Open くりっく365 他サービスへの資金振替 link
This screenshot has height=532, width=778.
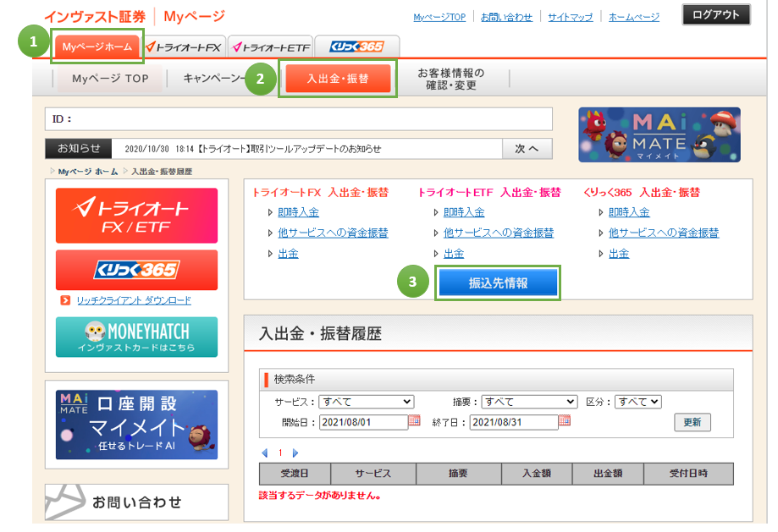click(664, 233)
